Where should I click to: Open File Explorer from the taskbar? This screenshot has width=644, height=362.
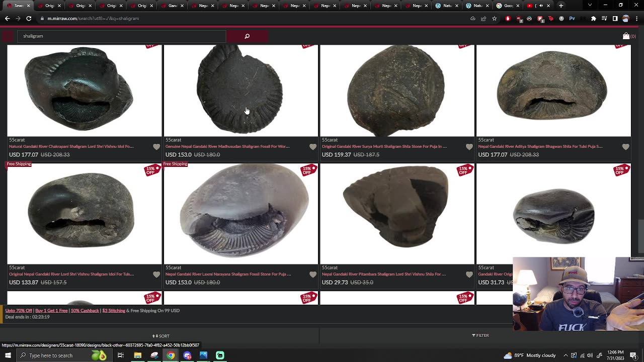137,355
